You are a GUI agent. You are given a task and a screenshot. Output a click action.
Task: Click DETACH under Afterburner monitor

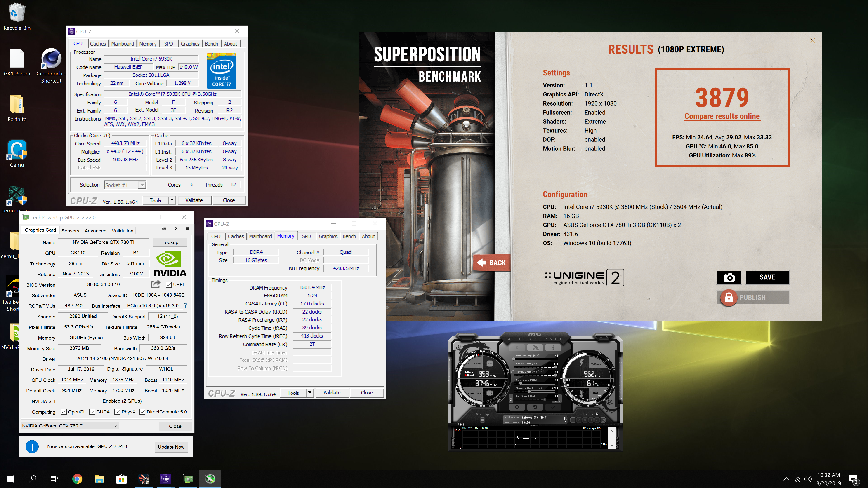pyautogui.click(x=534, y=425)
